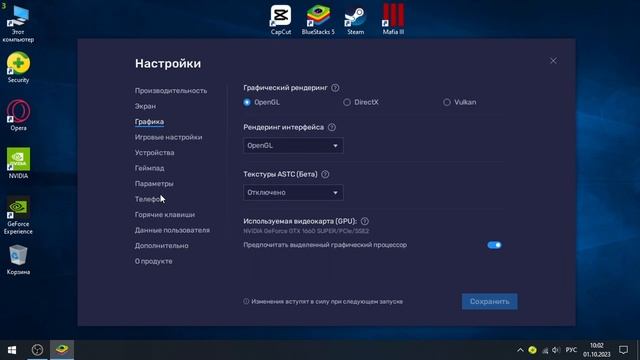
Task: Switch the РУС input language indicator
Action: tap(571, 350)
